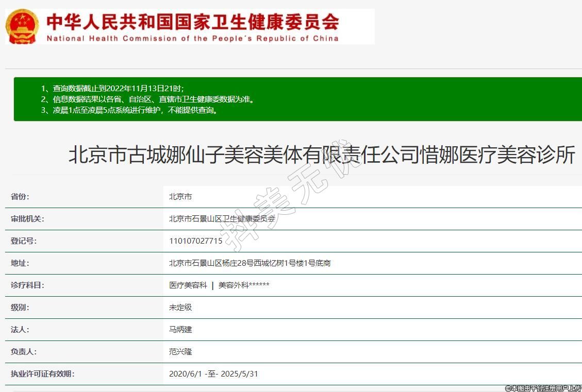Click the 医疗美容科 department entry

[188, 285]
